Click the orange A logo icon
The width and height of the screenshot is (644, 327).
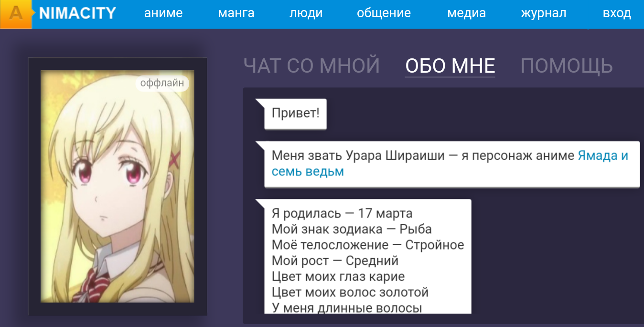(x=16, y=14)
